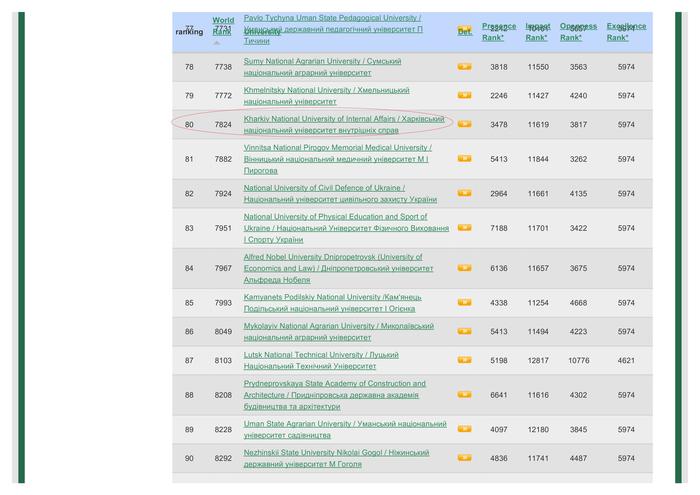Open the detail icon for Nezhinskii State University
Viewport: 700px width, 495px height.
464,458
